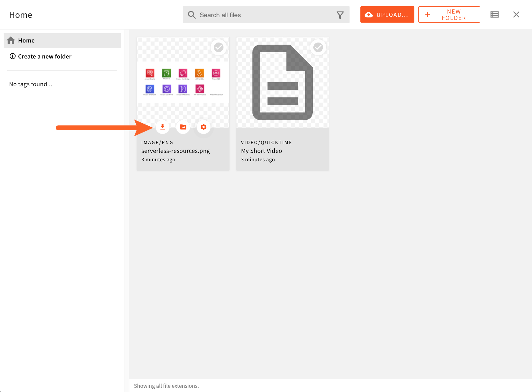Click the Home icon in the sidebar

(x=11, y=40)
